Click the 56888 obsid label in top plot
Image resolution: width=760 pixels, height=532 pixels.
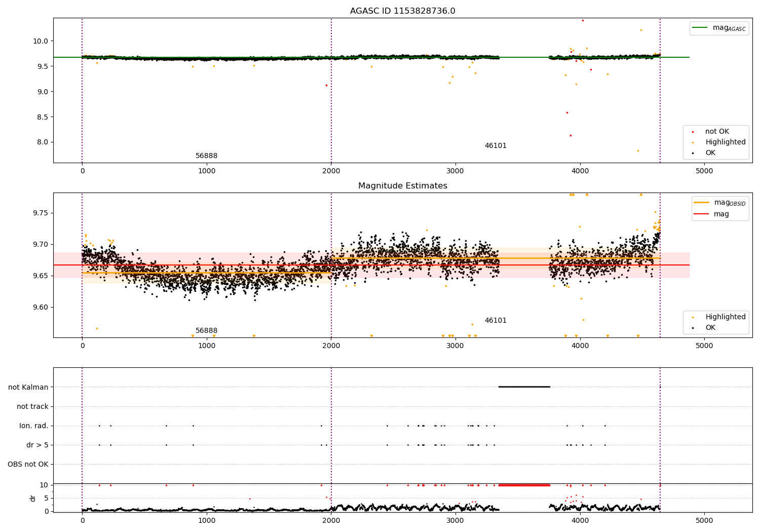[x=207, y=156]
